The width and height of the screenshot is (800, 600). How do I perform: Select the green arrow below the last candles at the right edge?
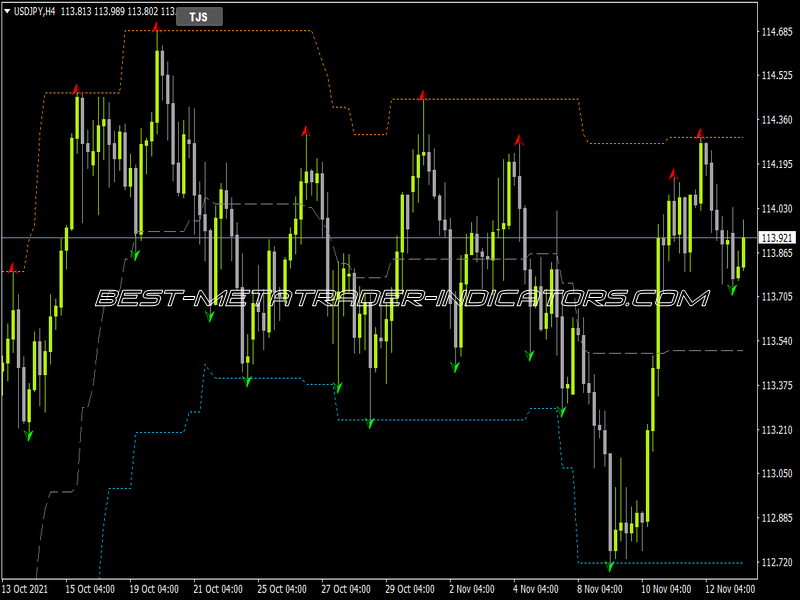click(733, 290)
